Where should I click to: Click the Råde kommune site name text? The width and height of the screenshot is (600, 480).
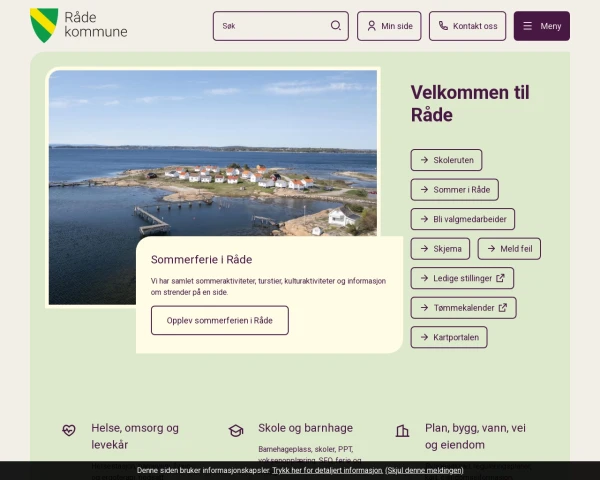pyautogui.click(x=96, y=24)
